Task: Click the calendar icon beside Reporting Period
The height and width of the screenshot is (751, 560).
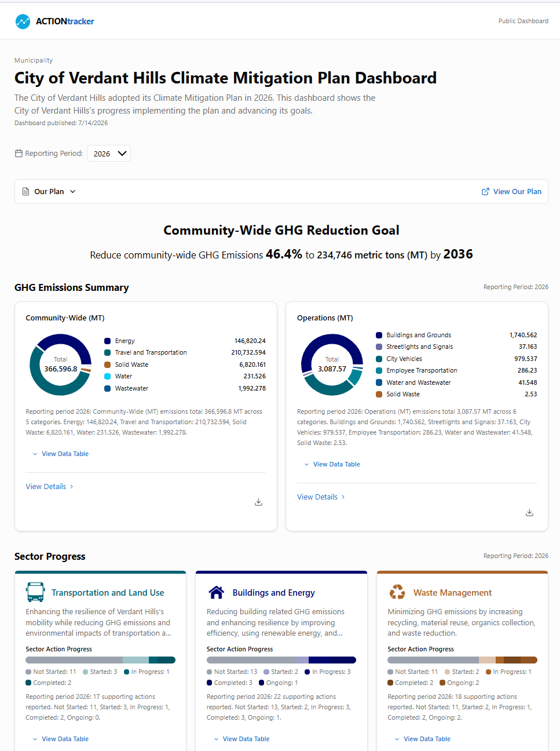Action: coord(19,154)
